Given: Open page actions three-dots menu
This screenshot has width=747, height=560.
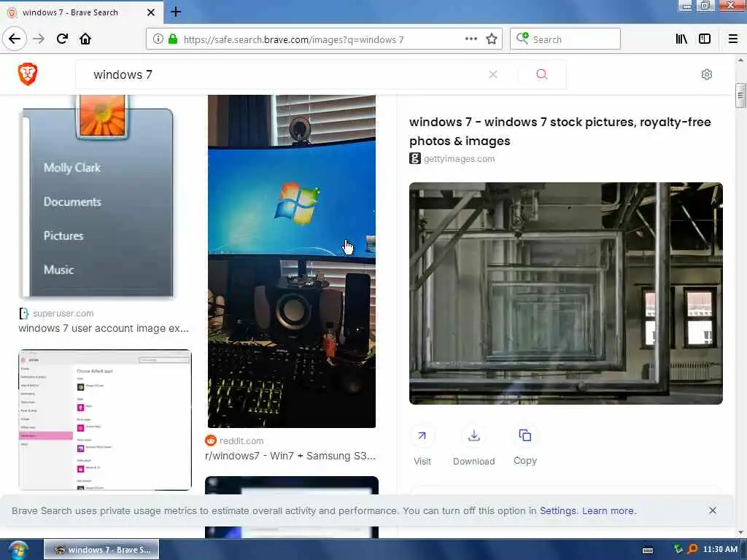Looking at the screenshot, I should (471, 39).
